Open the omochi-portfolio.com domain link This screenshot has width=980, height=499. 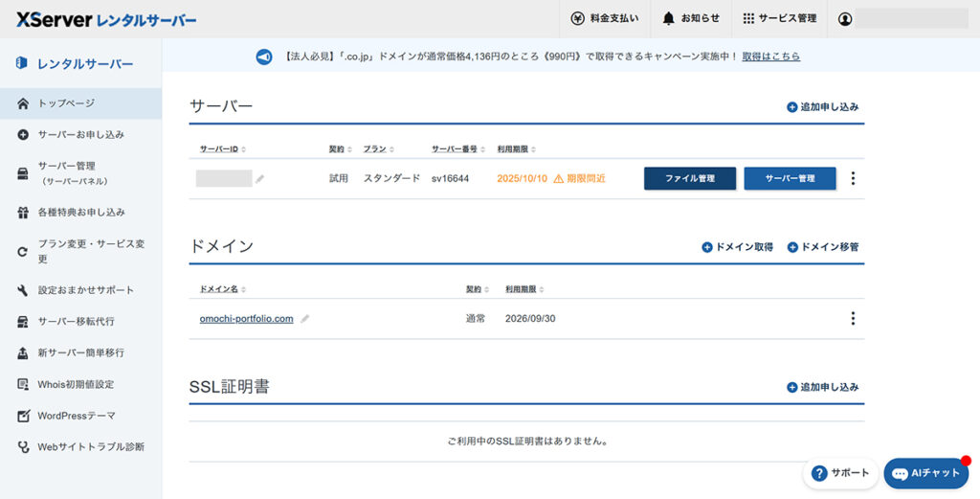pos(246,319)
